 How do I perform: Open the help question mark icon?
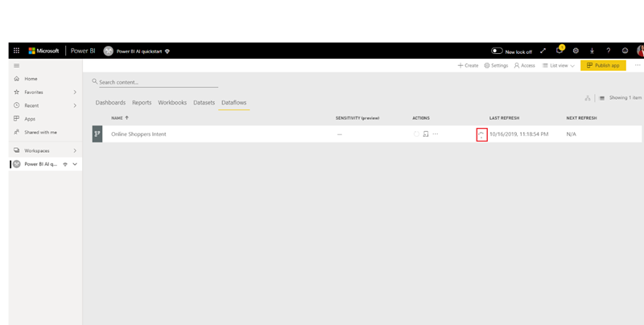coord(608,51)
